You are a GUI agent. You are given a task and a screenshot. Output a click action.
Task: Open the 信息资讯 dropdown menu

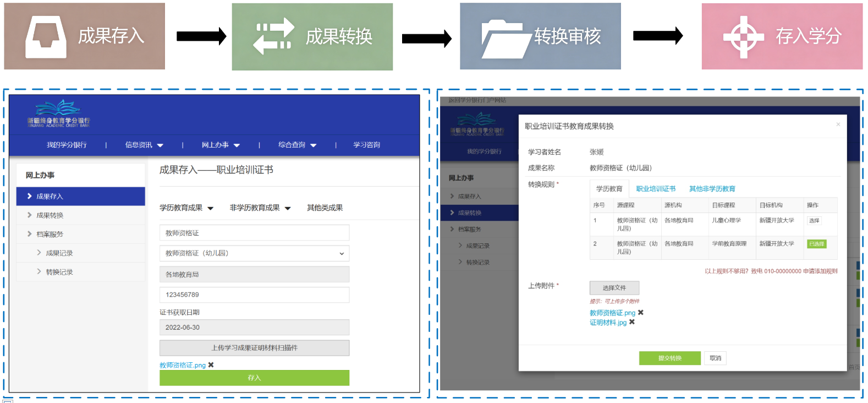[144, 145]
